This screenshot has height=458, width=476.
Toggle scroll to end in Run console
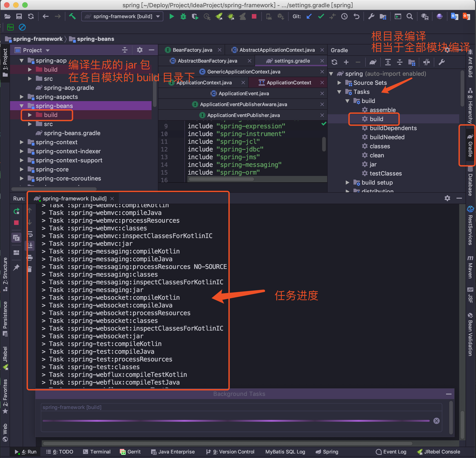30,246
